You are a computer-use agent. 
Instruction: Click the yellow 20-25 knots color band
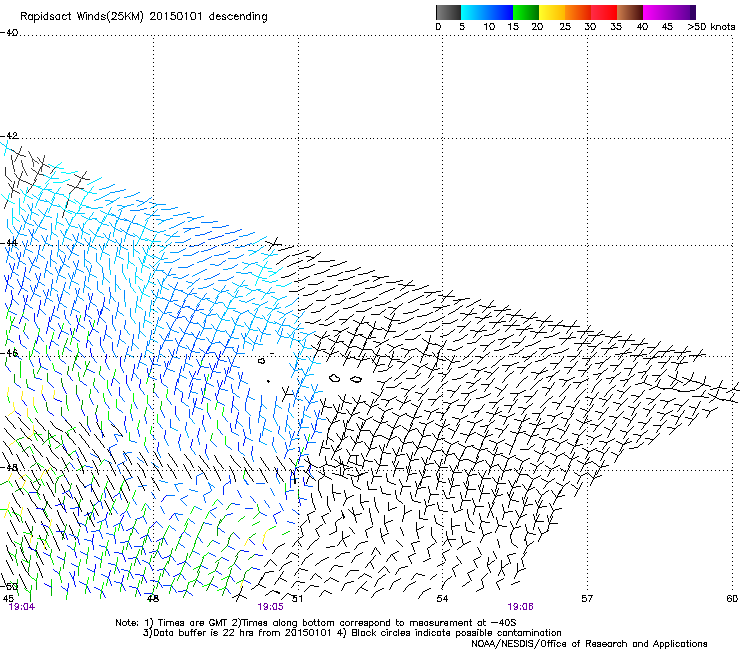pyautogui.click(x=552, y=12)
